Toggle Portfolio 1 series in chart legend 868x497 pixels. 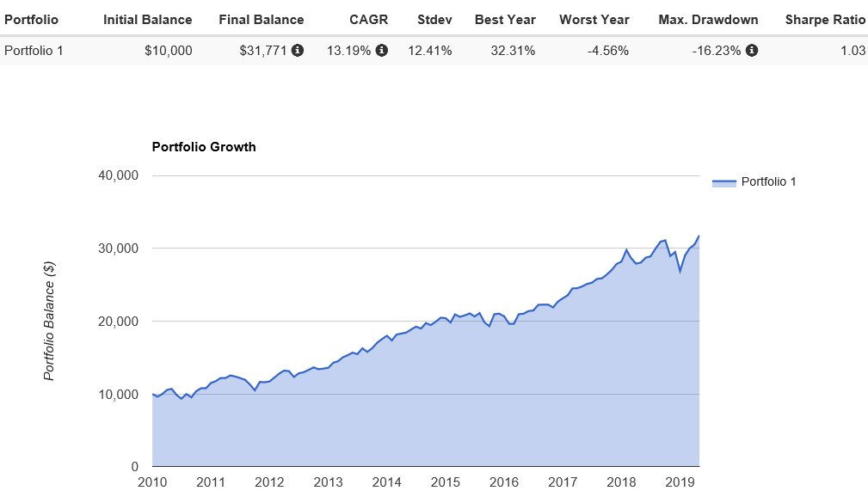point(768,181)
